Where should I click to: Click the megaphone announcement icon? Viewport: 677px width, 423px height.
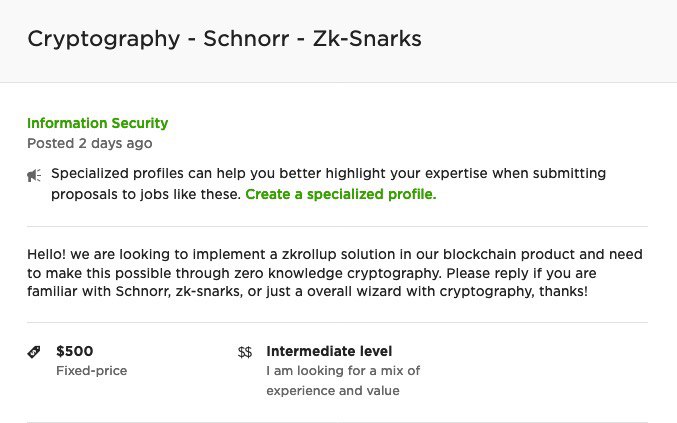pyautogui.click(x=34, y=175)
